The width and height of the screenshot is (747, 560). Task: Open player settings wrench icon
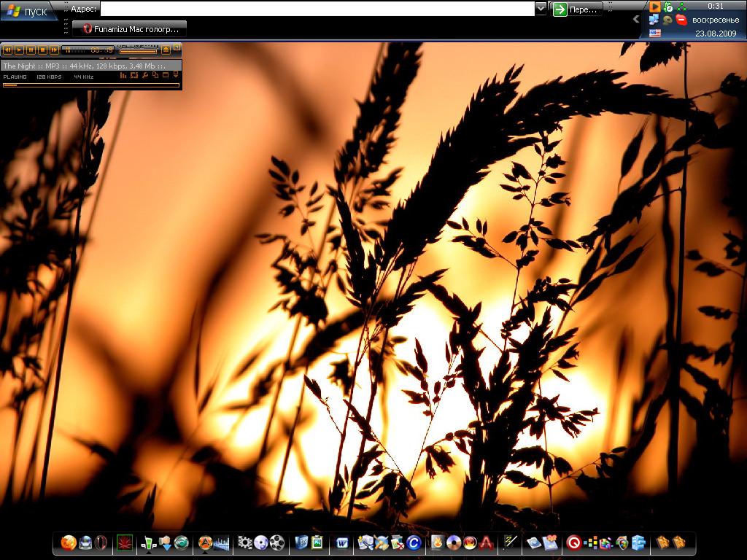144,75
